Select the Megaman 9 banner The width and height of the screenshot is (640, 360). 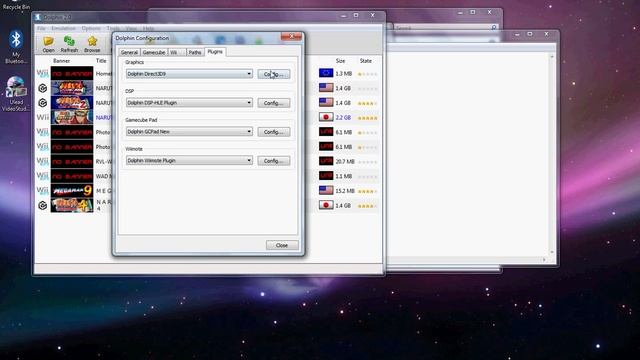72,191
